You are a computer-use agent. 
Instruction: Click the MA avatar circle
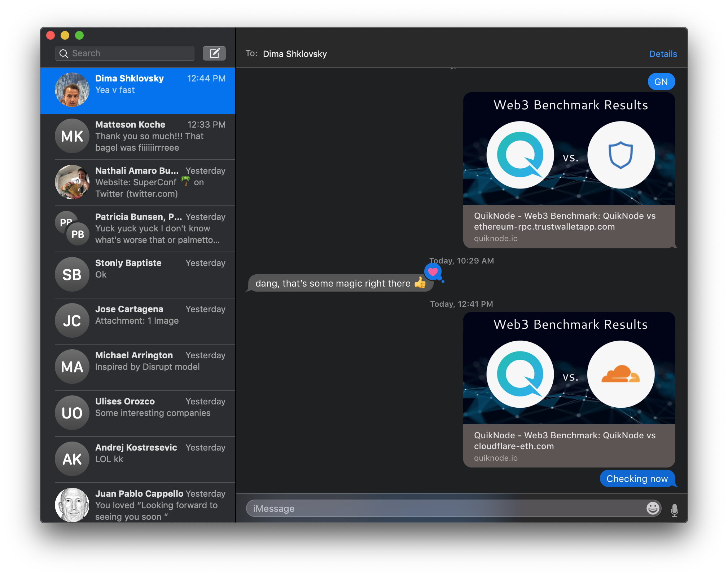pyautogui.click(x=72, y=367)
